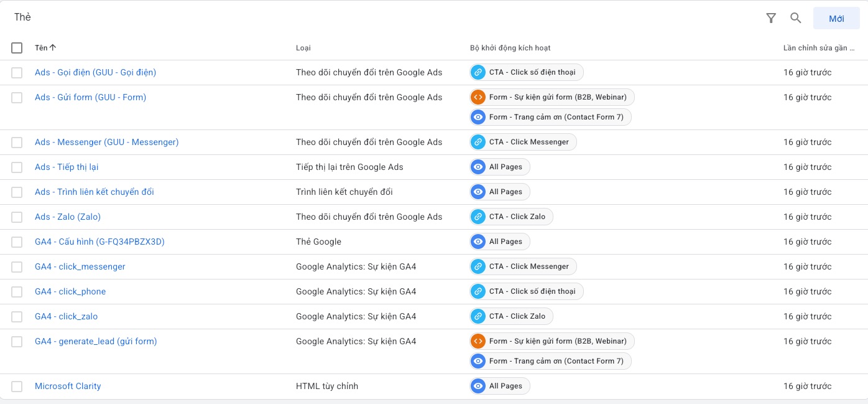Open All Pages trigger for Ads - Tiếp thị lại
Viewport: 868px width, 404px height.
click(x=500, y=167)
